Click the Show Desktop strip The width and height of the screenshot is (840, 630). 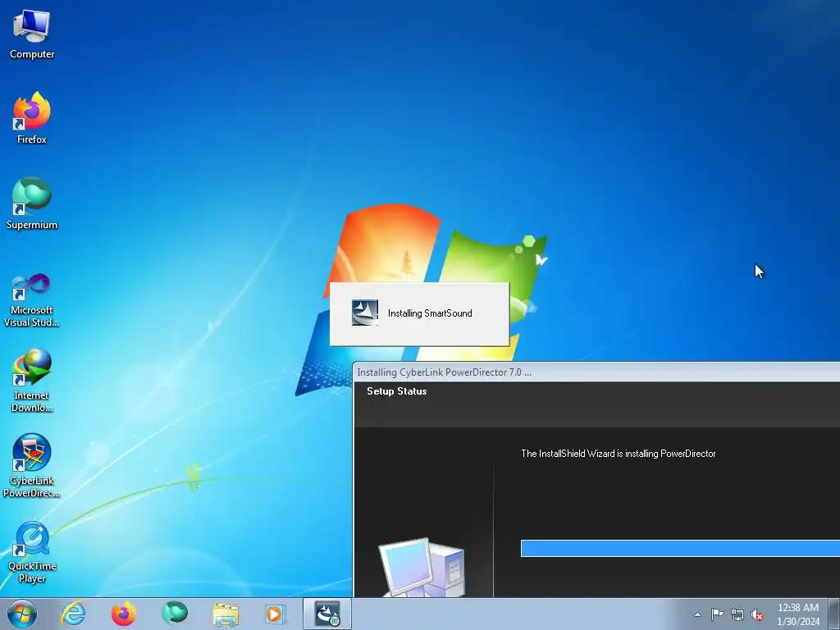pos(834,614)
